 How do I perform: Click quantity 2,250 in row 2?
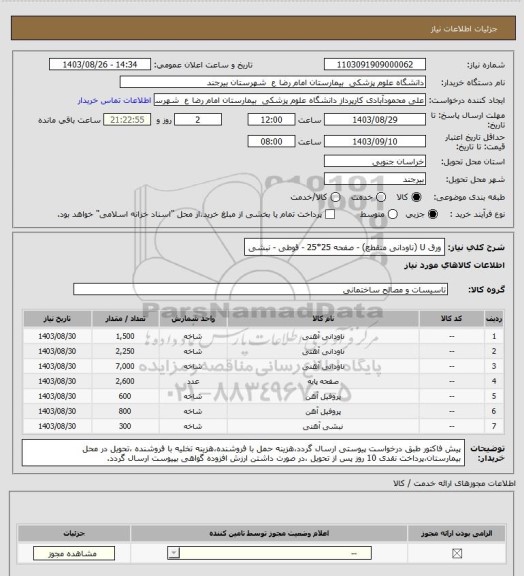125,352
